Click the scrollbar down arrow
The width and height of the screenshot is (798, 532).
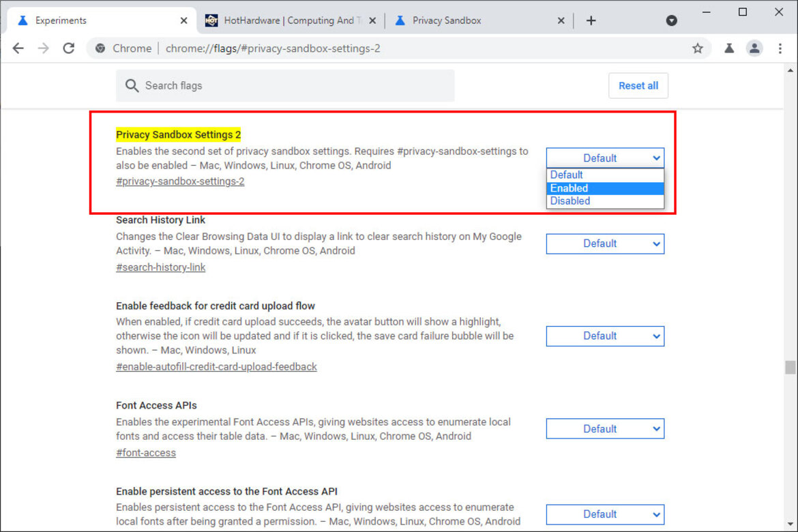coord(790,524)
